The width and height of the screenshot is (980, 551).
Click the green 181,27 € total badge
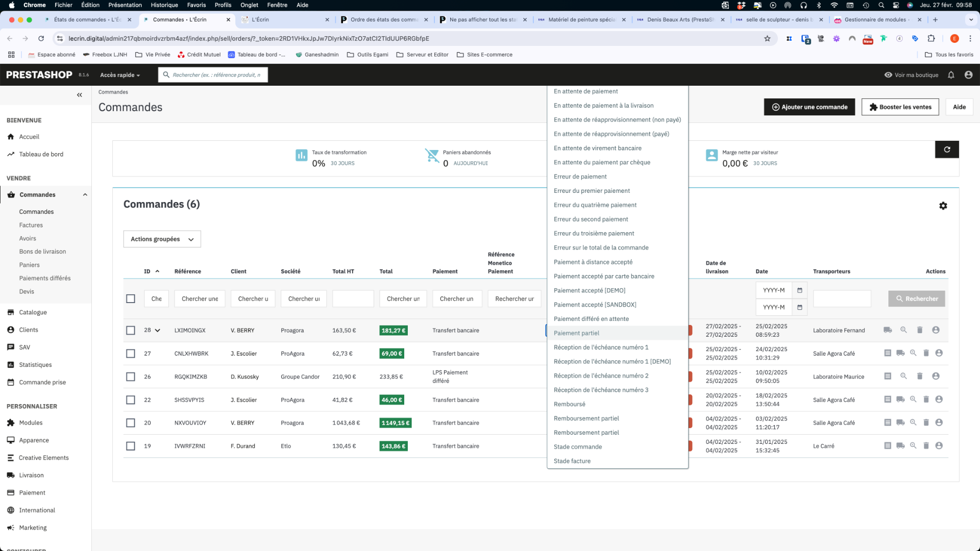tap(394, 331)
